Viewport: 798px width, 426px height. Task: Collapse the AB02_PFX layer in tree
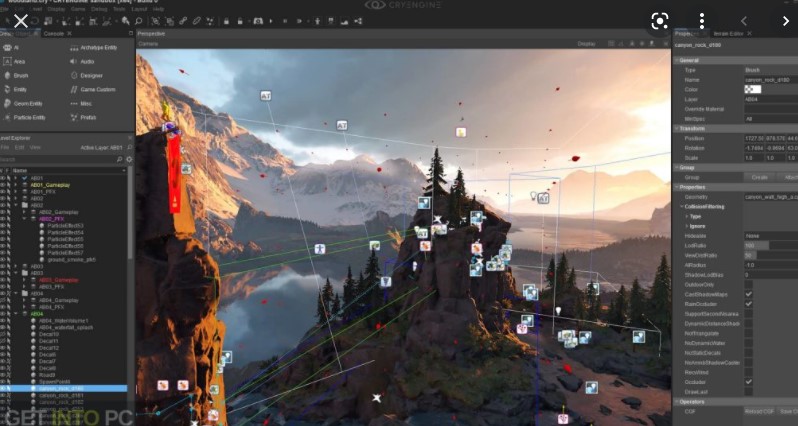[24, 219]
